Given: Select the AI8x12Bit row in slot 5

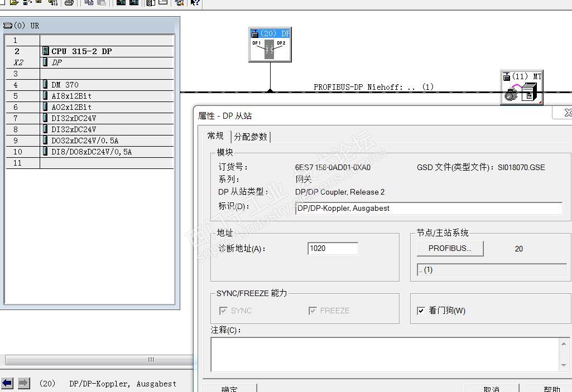Looking at the screenshot, I should click(89, 95).
